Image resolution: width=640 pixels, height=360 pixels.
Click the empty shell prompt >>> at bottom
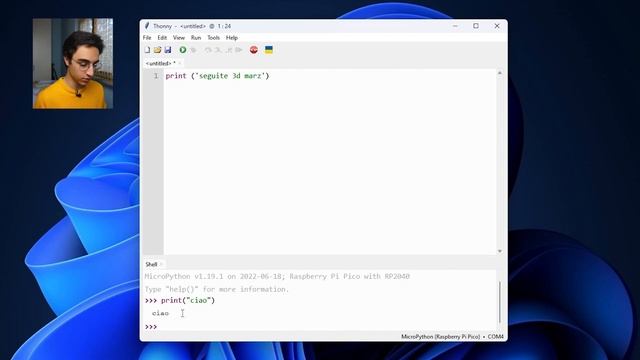coord(151,327)
